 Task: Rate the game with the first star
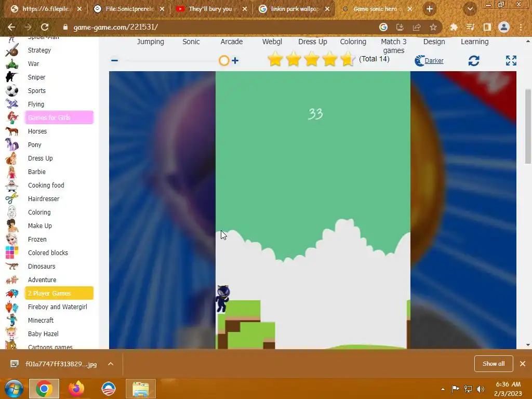(x=275, y=59)
